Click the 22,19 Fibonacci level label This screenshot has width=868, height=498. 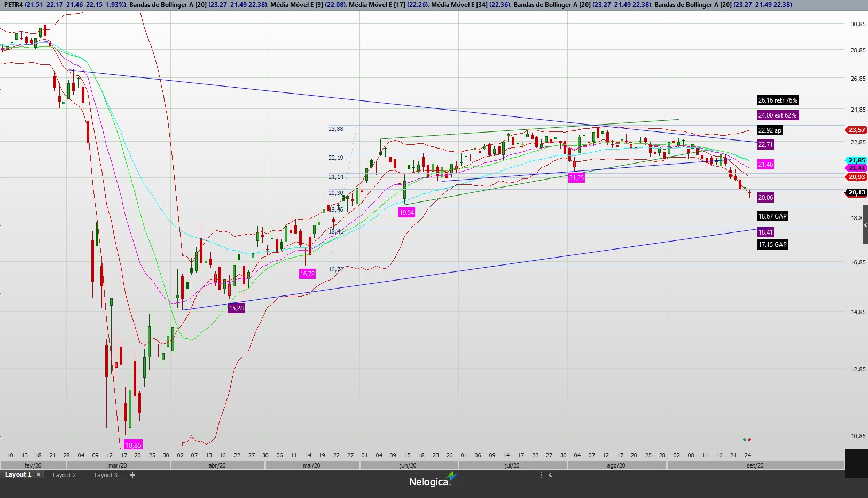click(x=336, y=158)
